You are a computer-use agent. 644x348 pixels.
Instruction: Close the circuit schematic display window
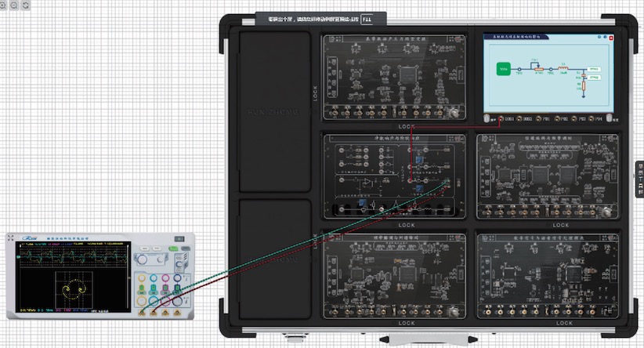coord(612,37)
